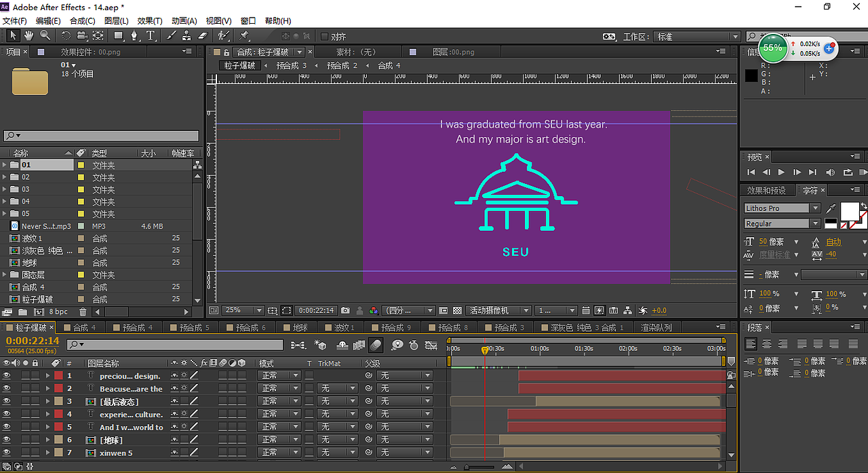Viewport: 868px width, 473px height.
Task: Hide layer 6 地球 eye toggle
Action: coord(7,440)
